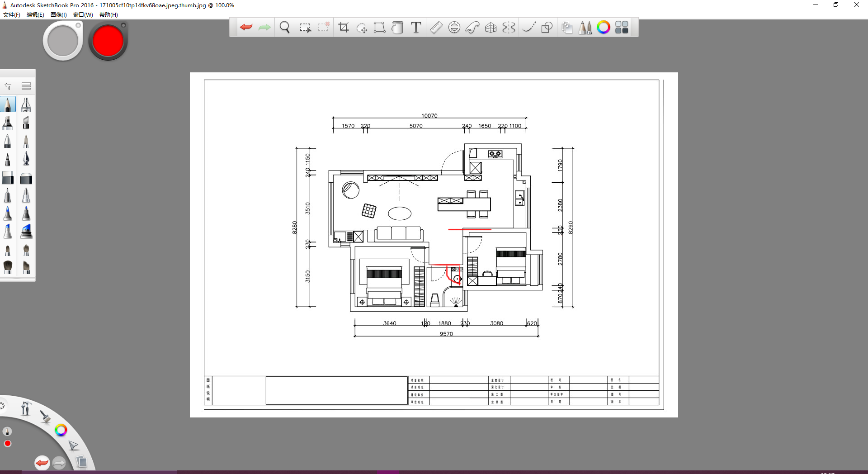The height and width of the screenshot is (474, 868).
Task: Open the 帮助(H) menu
Action: pyautogui.click(x=108, y=15)
